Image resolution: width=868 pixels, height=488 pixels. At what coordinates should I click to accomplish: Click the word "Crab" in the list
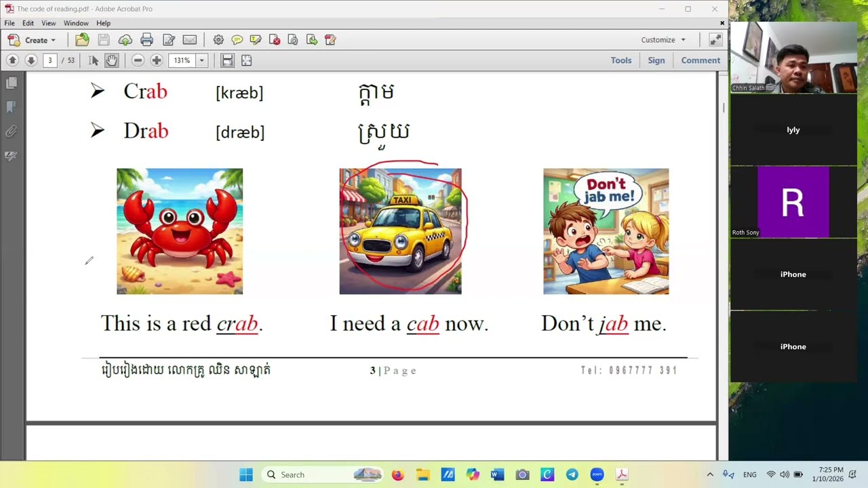(x=145, y=91)
